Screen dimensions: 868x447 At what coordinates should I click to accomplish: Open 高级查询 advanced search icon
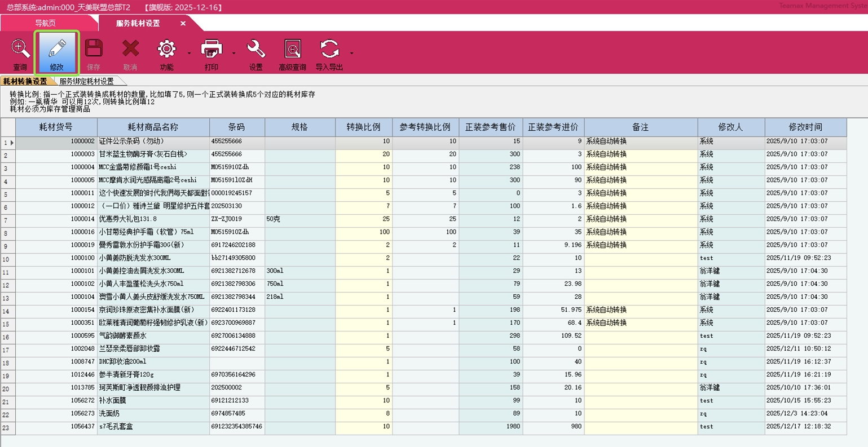[x=292, y=50]
